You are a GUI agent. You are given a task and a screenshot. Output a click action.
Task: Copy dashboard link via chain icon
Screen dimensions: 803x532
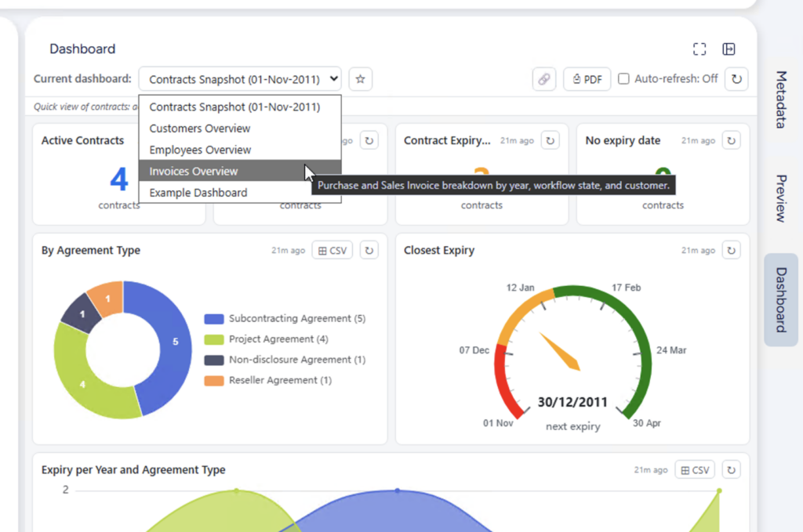544,79
